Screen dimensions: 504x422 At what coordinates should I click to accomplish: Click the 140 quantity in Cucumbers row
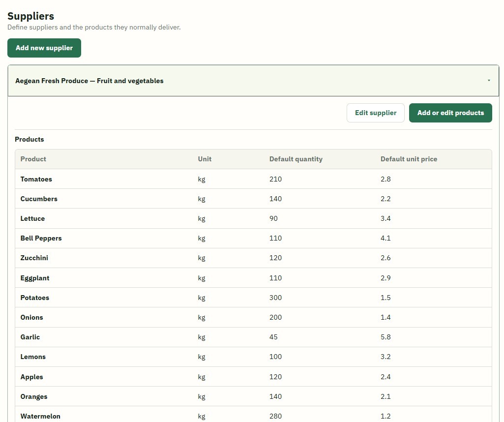pyautogui.click(x=275, y=199)
